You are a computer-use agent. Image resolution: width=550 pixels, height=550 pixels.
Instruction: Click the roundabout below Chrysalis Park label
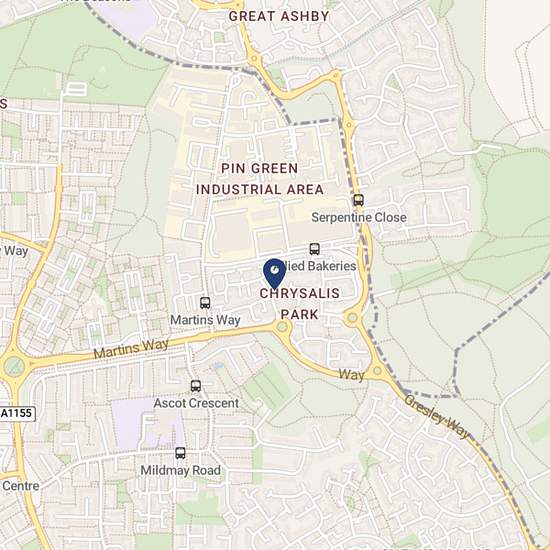pos(282,327)
